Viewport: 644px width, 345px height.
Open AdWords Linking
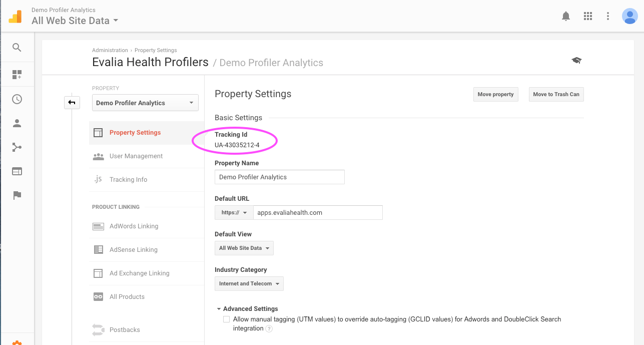point(134,226)
